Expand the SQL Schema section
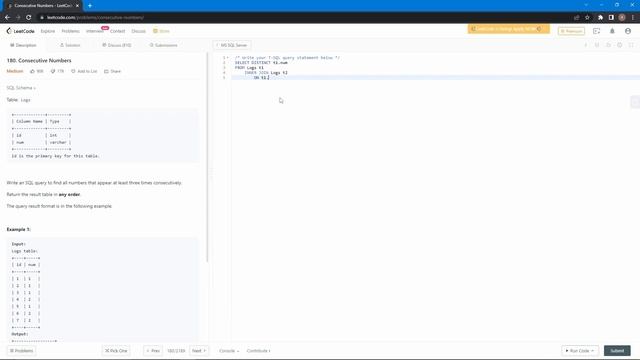This screenshot has width=640, height=360. click(21, 88)
